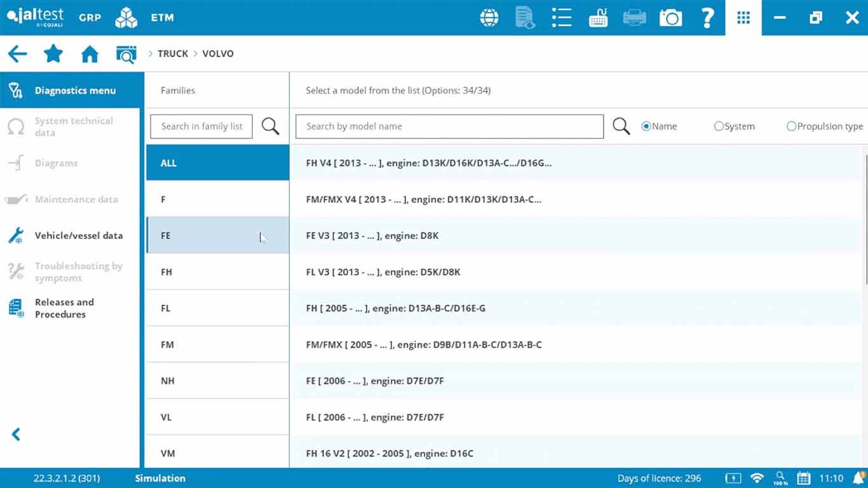Open the Diagrams section
868x488 pixels.
[x=70, y=163]
